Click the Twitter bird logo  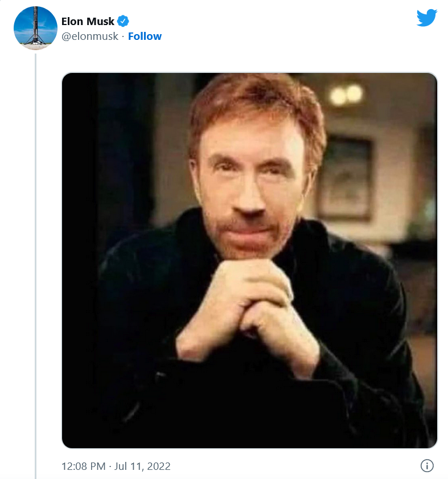click(x=426, y=18)
